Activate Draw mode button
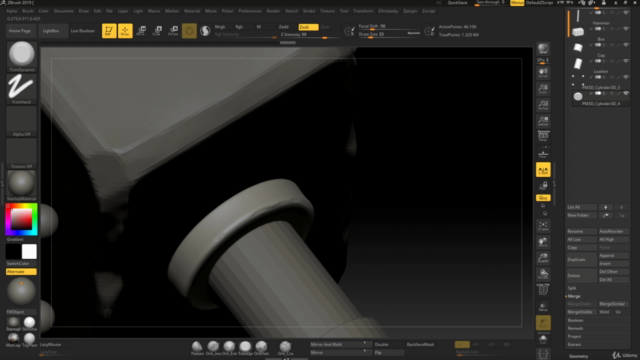The image size is (640, 360). [125, 31]
